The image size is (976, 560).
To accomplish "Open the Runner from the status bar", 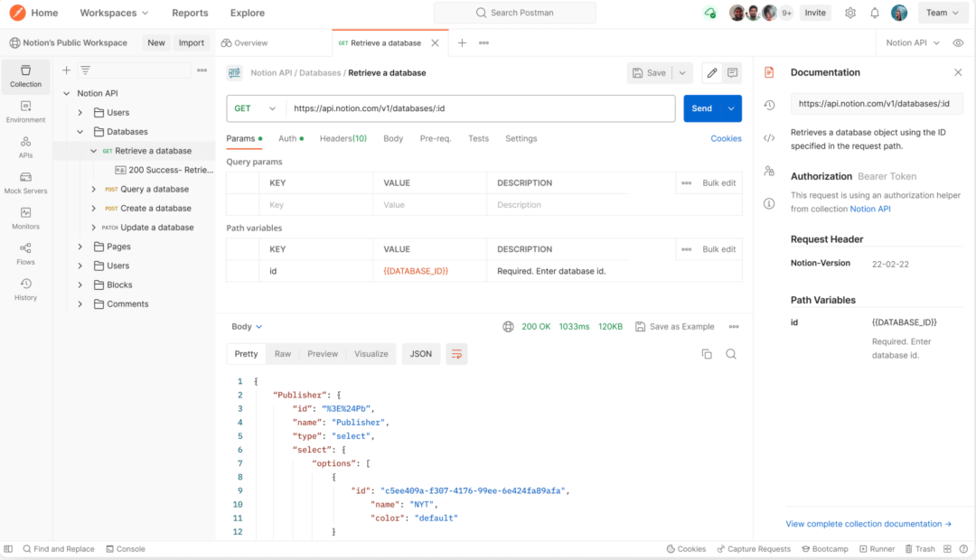I will (x=877, y=549).
